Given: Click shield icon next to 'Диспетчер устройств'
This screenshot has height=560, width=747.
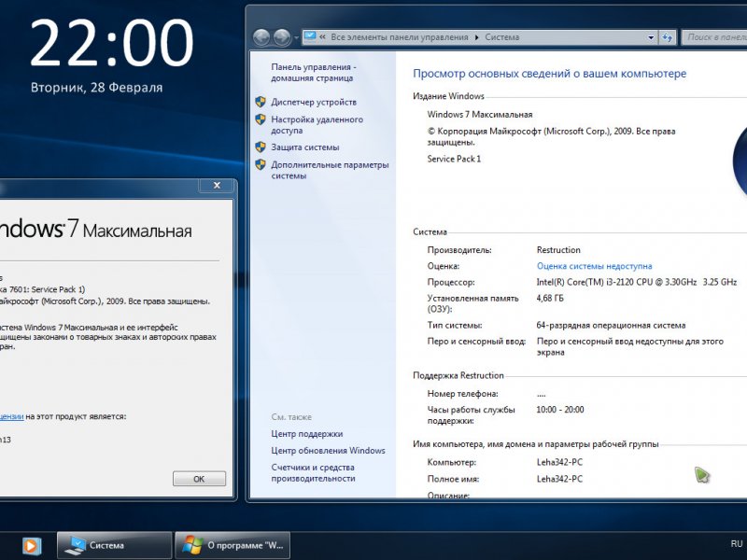Looking at the screenshot, I should [x=261, y=102].
